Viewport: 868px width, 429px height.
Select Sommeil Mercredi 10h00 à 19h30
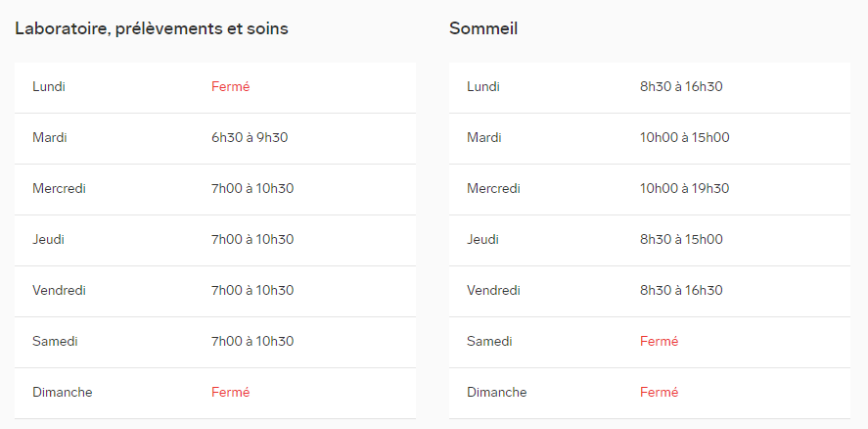tap(685, 188)
